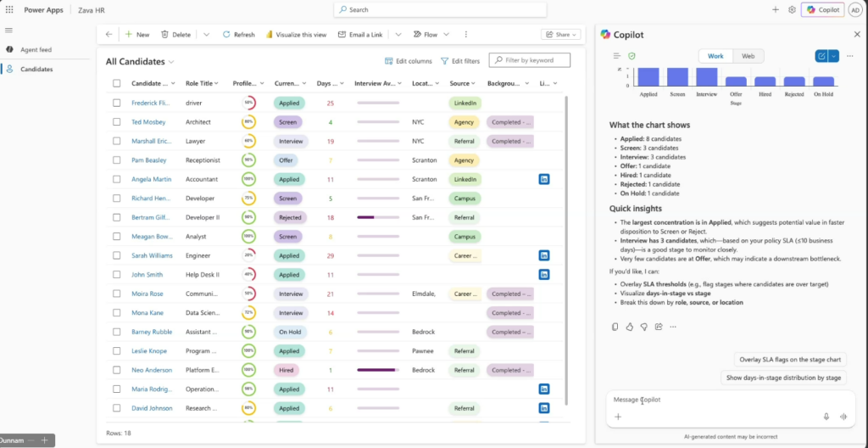Click the LinkedIn icon in Angela Martin's row
This screenshot has height=448, width=868.
pos(544,179)
